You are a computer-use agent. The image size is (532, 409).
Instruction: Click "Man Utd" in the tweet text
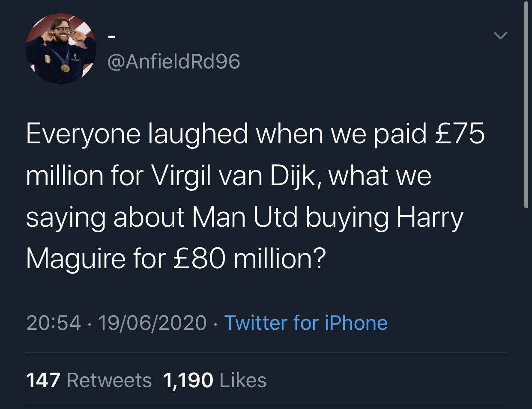[x=245, y=217]
